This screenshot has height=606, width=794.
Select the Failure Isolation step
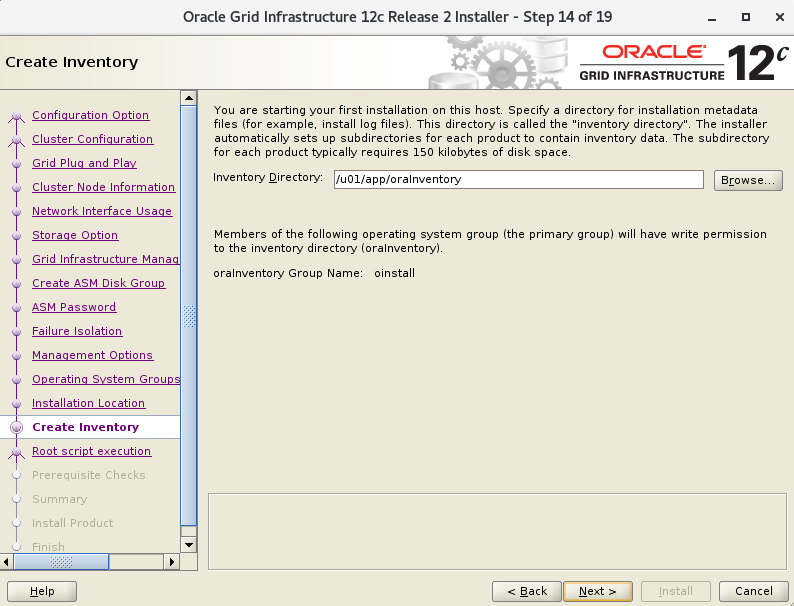(x=77, y=331)
